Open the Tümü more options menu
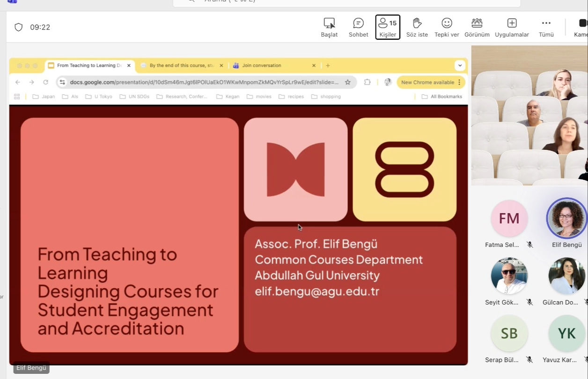The image size is (588, 379). (x=546, y=28)
